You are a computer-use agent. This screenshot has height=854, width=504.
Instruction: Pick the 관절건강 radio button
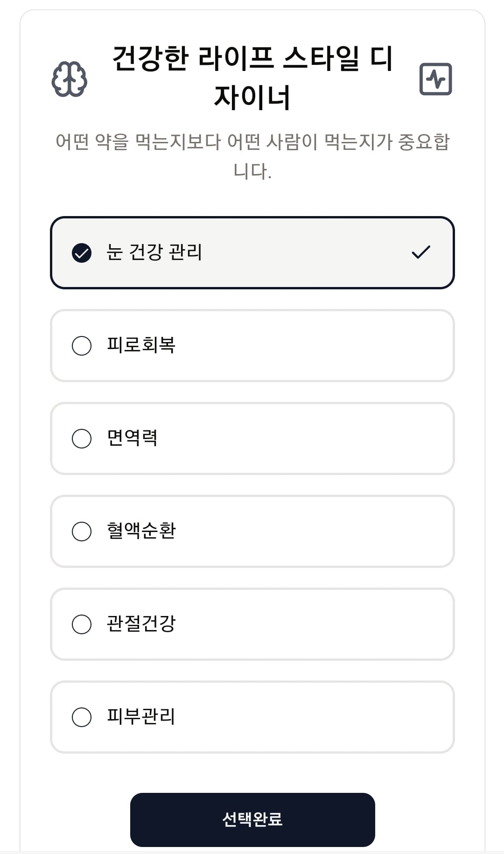(x=82, y=624)
